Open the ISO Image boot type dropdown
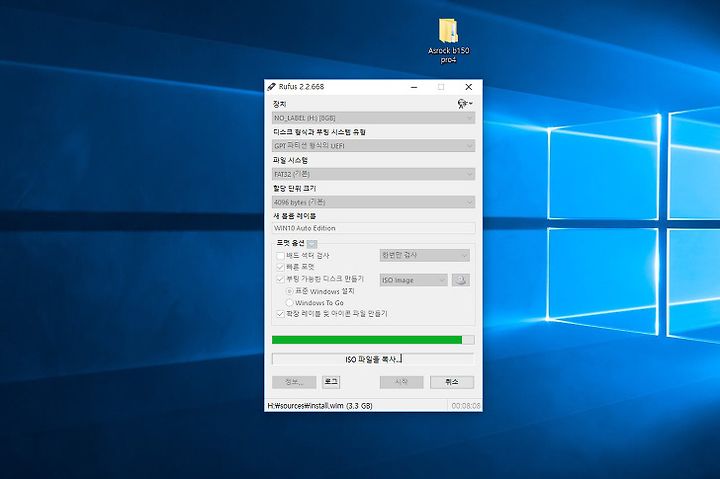720x479 pixels. pyautogui.click(x=413, y=280)
